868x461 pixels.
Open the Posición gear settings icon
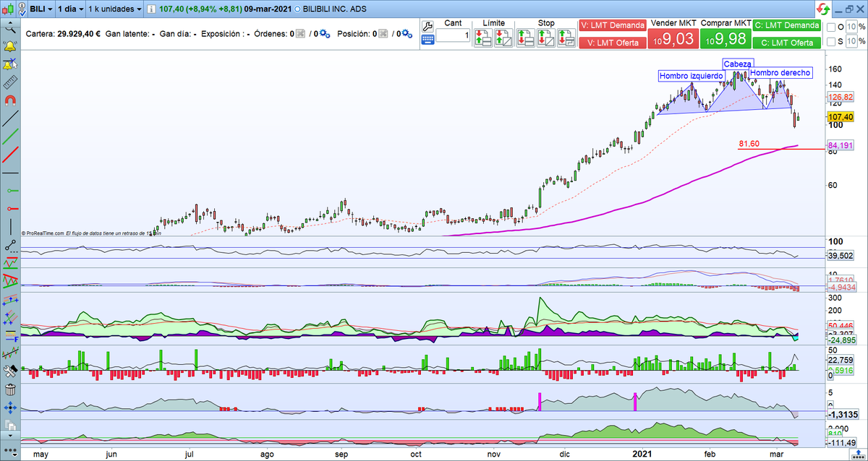[407, 34]
